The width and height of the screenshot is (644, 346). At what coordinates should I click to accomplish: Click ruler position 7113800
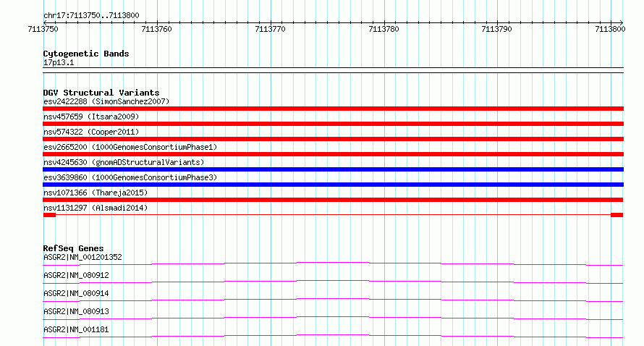point(610,29)
